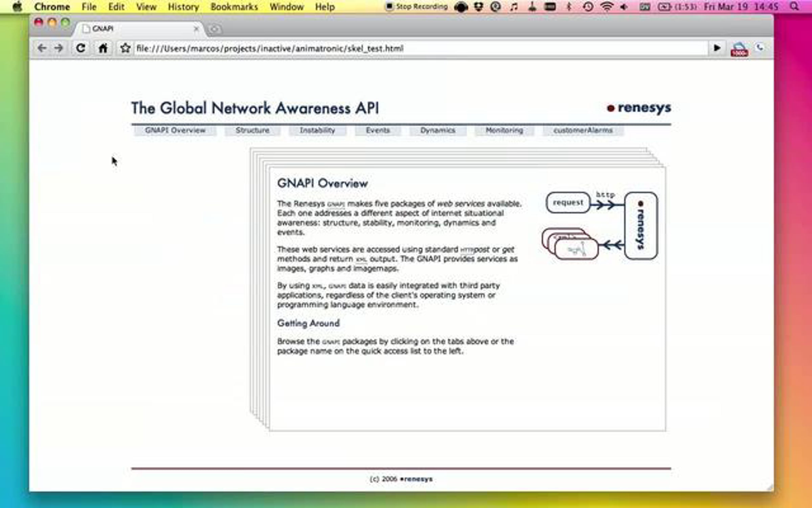Click the keyboard input menu bar icon
Viewport: 812px width, 508px height.
tap(644, 6)
